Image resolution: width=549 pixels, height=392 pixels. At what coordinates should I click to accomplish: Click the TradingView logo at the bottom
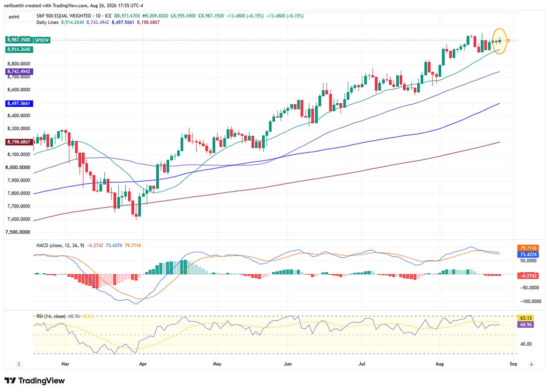(x=34, y=381)
